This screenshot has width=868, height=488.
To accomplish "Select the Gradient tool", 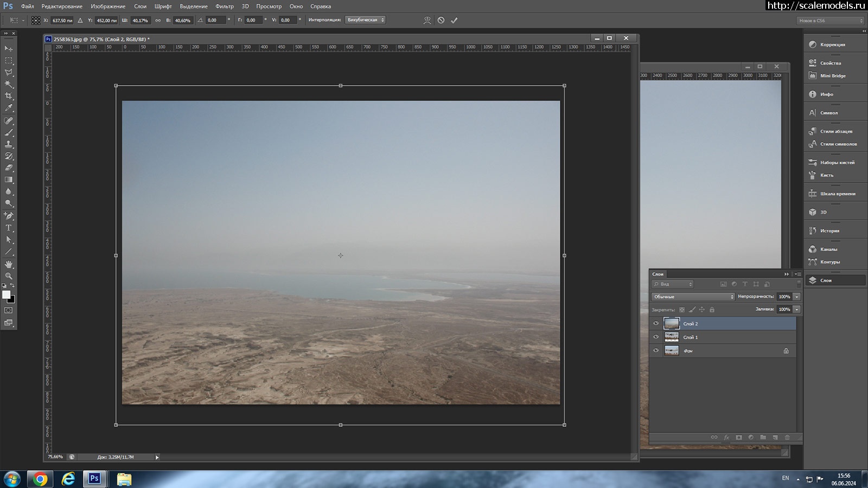I will click(9, 179).
